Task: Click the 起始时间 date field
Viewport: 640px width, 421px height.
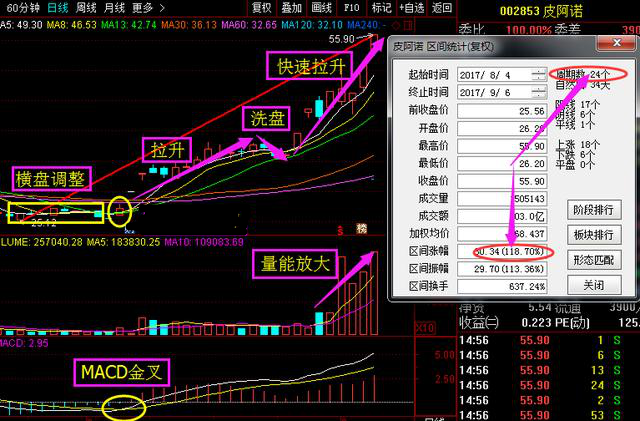Action: pos(495,75)
